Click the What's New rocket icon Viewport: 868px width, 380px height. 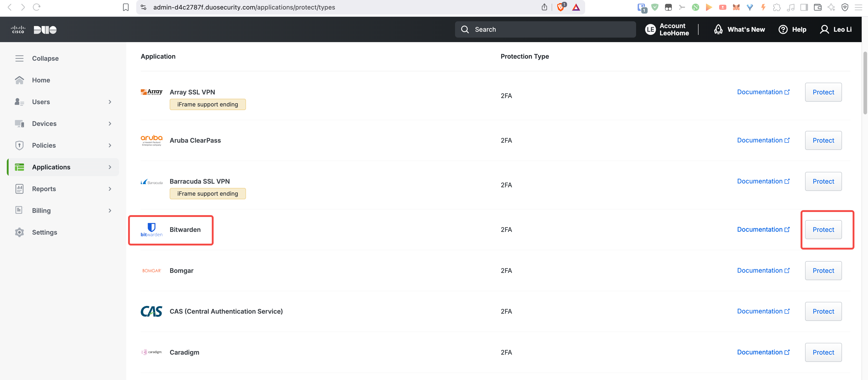point(718,29)
